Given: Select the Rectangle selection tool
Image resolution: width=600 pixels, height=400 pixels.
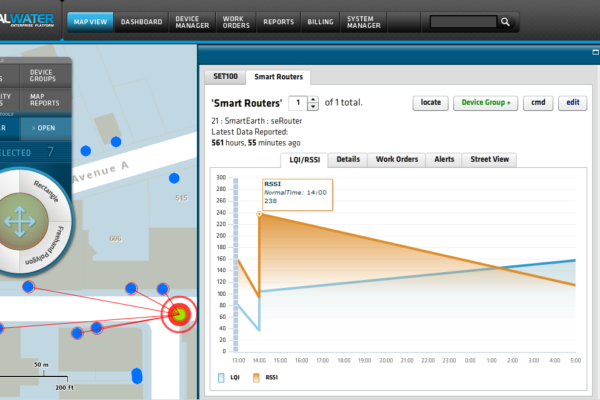Looking at the screenshot, I should pos(46,191).
